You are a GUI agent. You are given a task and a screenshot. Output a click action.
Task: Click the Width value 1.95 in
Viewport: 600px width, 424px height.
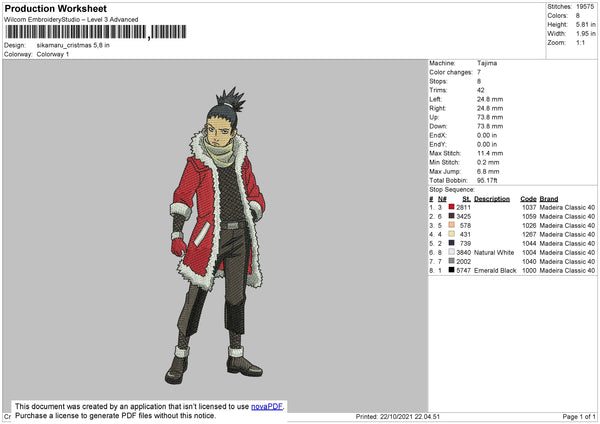585,34
